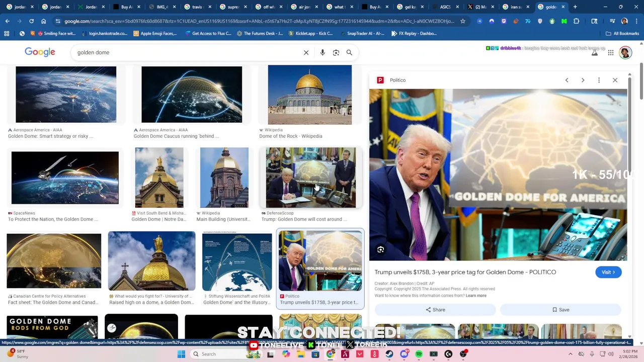644x362 pixels.
Task: Bookmark this page with the star icon
Action: tap(463, 21)
